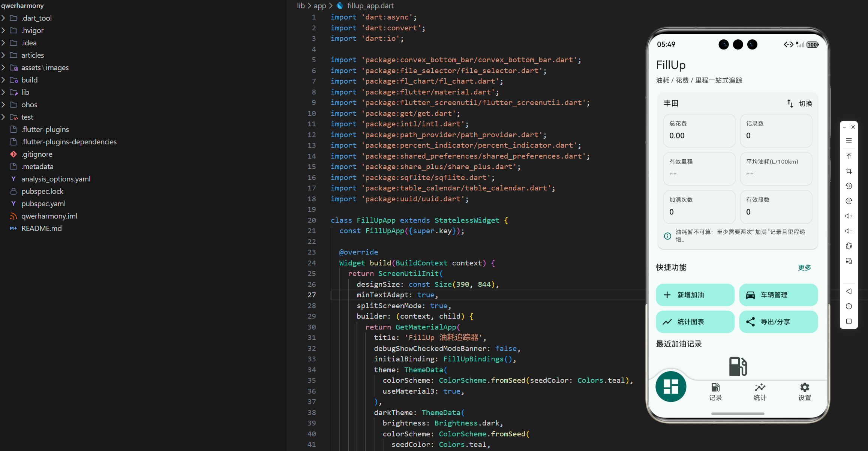Tap the 更多 link
The width and height of the screenshot is (868, 451).
tap(804, 267)
